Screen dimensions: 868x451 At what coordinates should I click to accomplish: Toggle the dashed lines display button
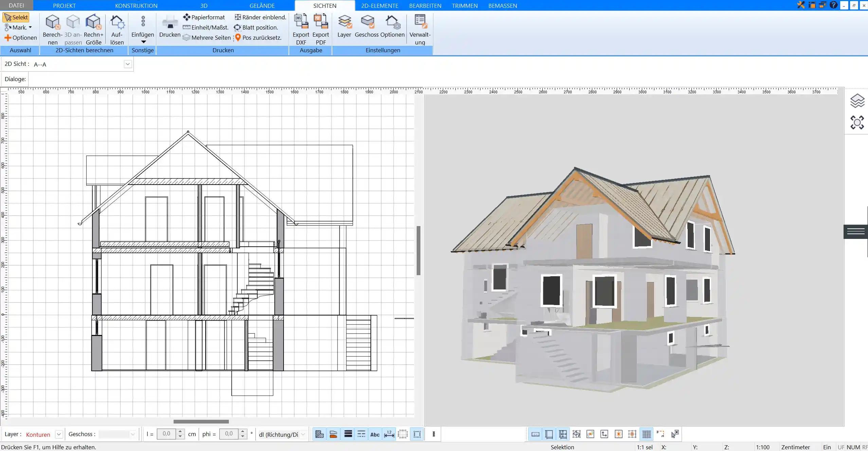pyautogui.click(x=361, y=434)
